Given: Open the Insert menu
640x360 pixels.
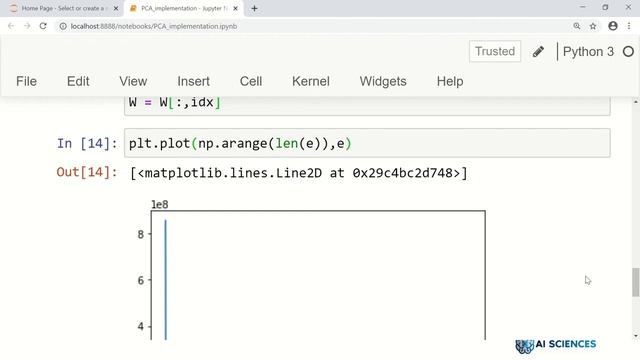Looking at the screenshot, I should 193,81.
